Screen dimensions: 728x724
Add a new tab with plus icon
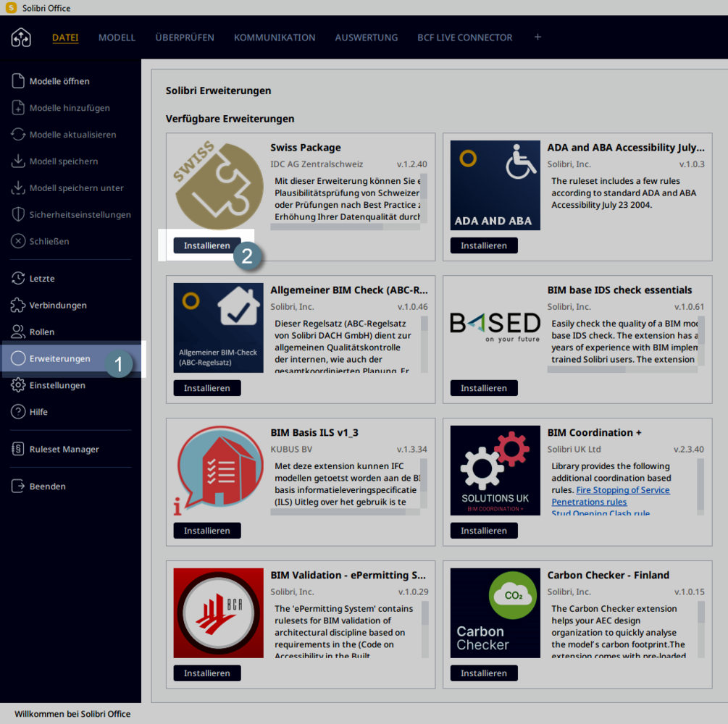(537, 37)
